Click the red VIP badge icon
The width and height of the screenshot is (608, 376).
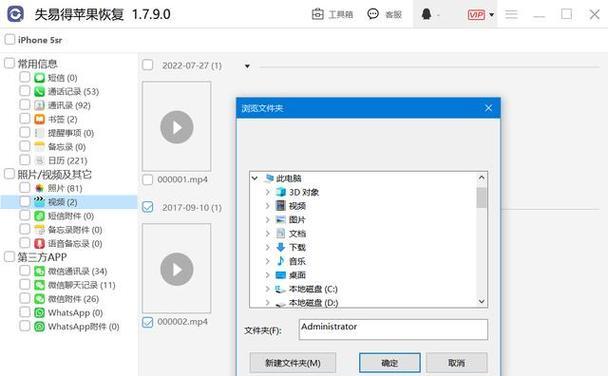[x=476, y=15]
